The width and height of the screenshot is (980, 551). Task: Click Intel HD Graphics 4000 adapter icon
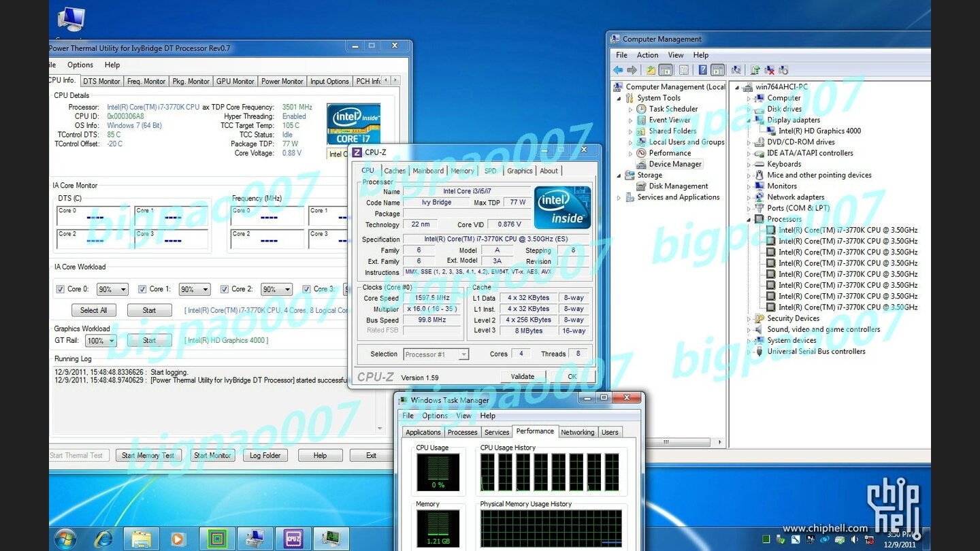click(x=771, y=131)
